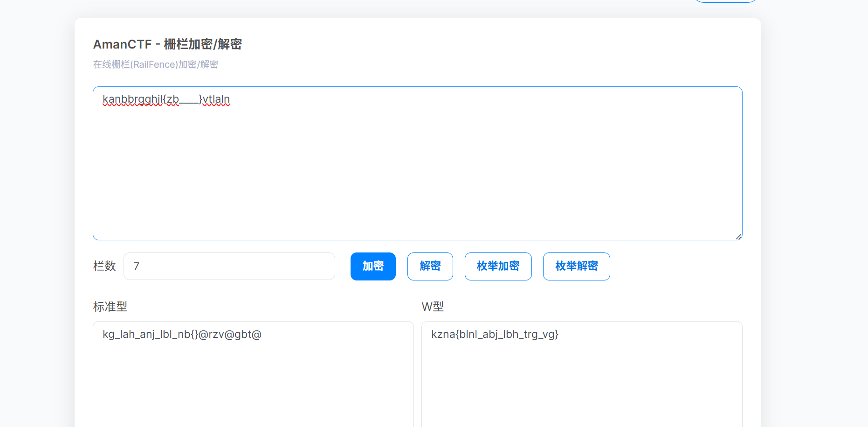Click the ciphertext string kanbbrgghjl in the textarea
Screen dimensions: 868x427
pyautogui.click(x=132, y=99)
